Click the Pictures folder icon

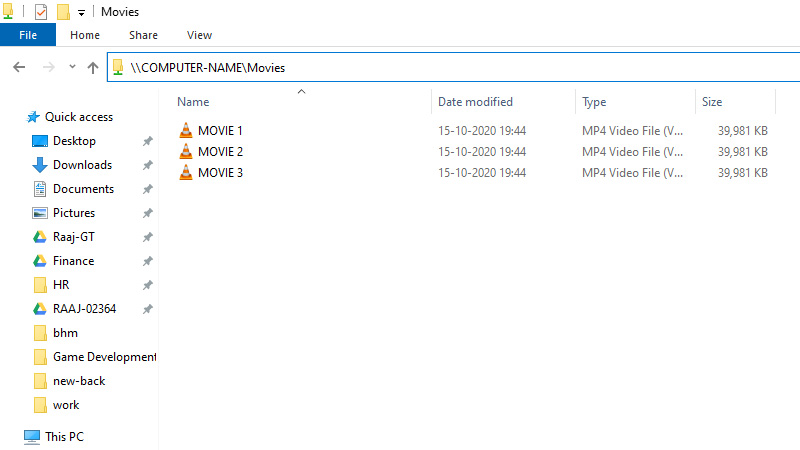point(40,213)
